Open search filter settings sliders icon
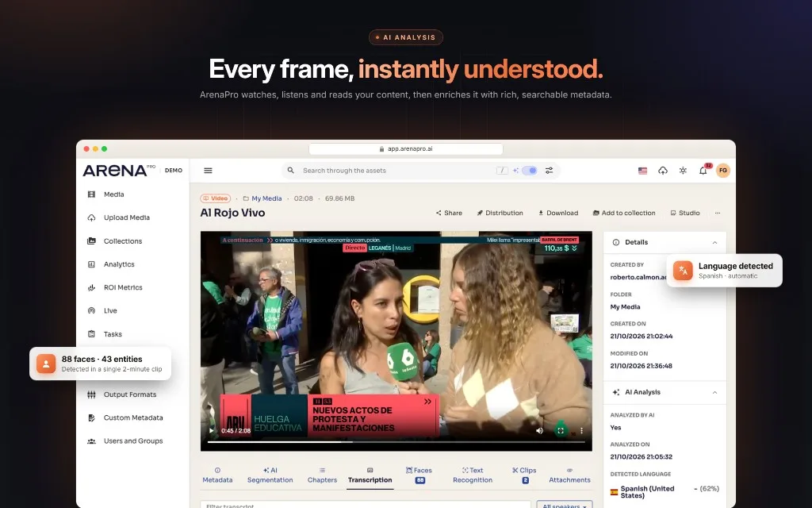Viewport: 812px width, 508px height. 549,171
